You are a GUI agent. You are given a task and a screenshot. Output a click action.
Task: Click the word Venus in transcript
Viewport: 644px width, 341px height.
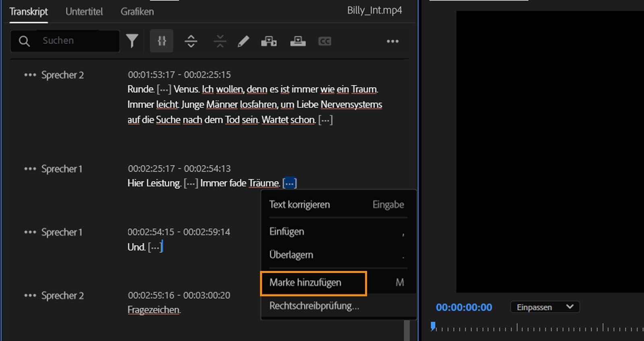pos(186,89)
